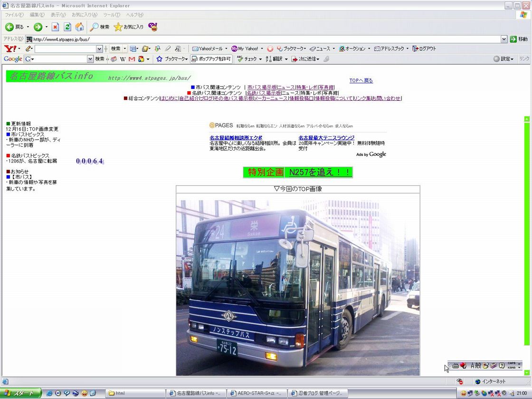Click the Google toolbar 設定 button
Screen dimensions: 532x399
pyautogui.click(x=503, y=59)
